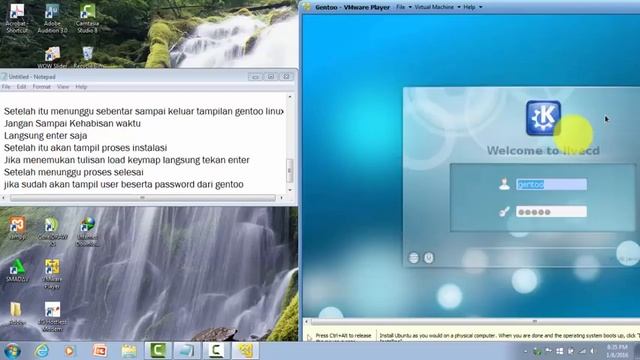
Task: Click 'Welcome to livecd' heading text
Action: coord(543,151)
